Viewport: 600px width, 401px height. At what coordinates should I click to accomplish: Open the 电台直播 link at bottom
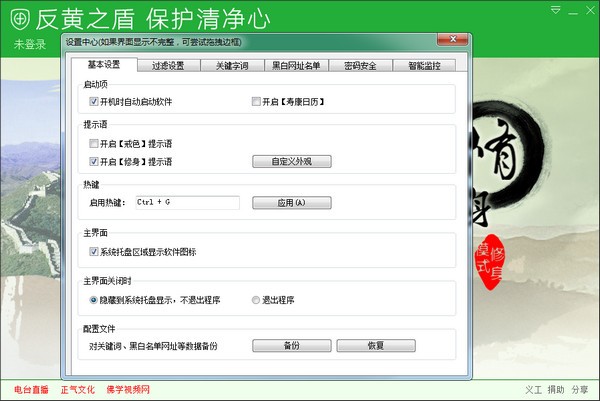point(31,389)
